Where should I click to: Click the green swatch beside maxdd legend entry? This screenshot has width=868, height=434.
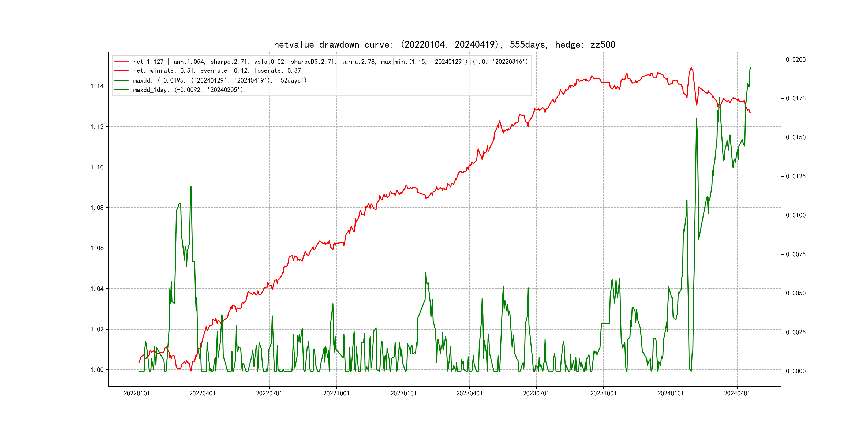[x=121, y=81]
